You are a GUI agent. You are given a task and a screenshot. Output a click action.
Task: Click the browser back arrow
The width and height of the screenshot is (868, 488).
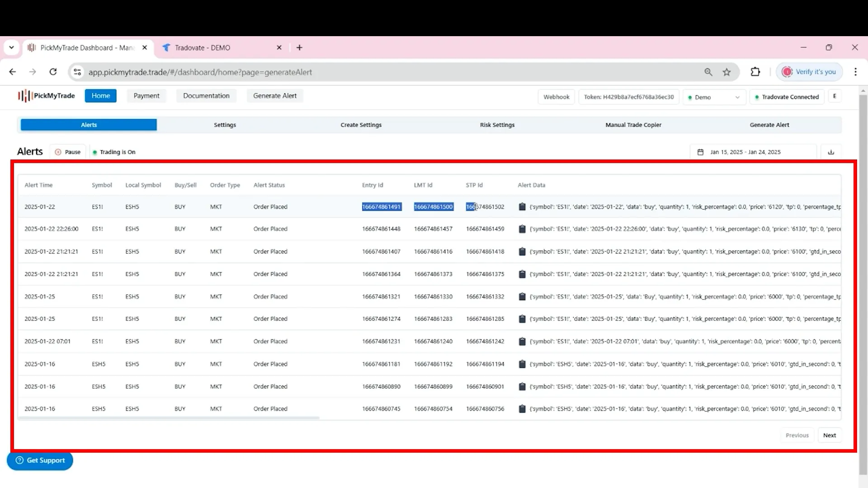coord(13,72)
